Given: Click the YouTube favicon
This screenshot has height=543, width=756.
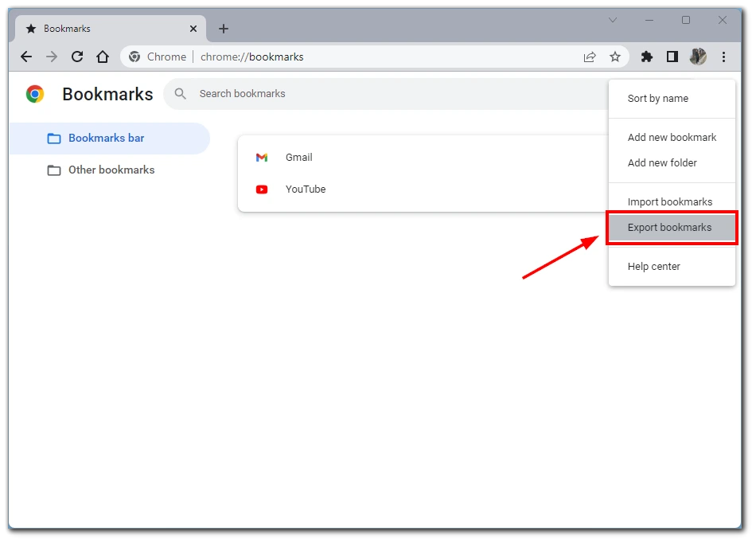Looking at the screenshot, I should click(262, 189).
